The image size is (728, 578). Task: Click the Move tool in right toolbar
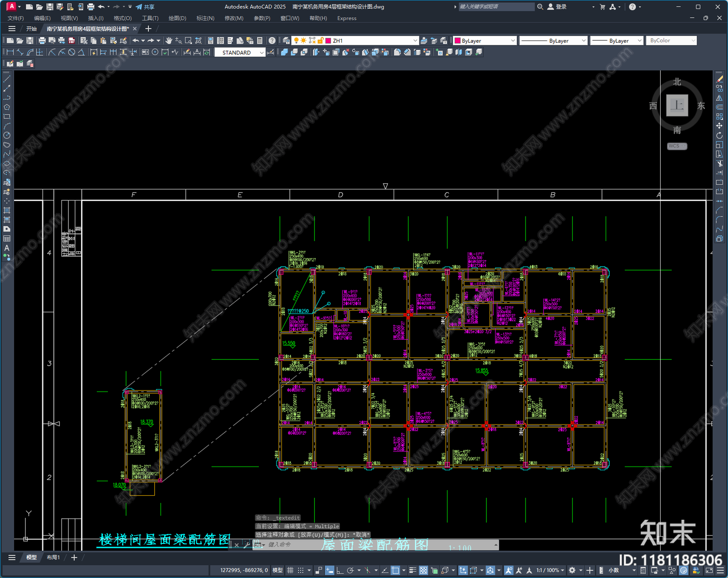click(x=719, y=126)
